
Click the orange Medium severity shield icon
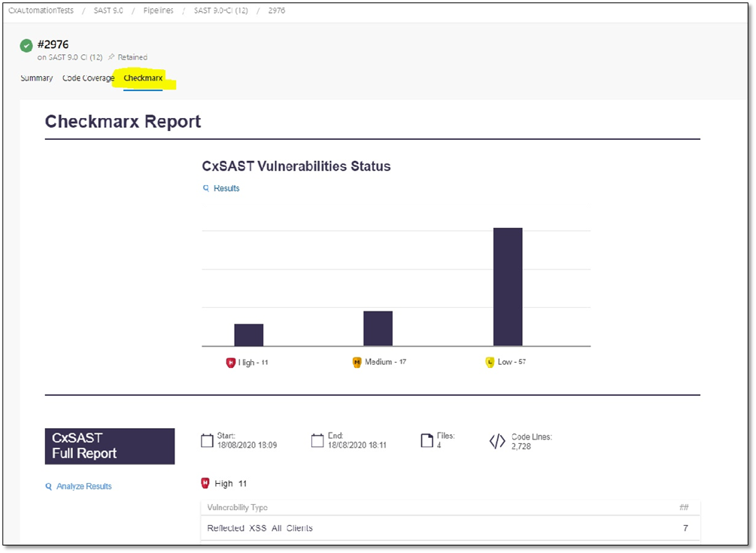[x=357, y=362]
